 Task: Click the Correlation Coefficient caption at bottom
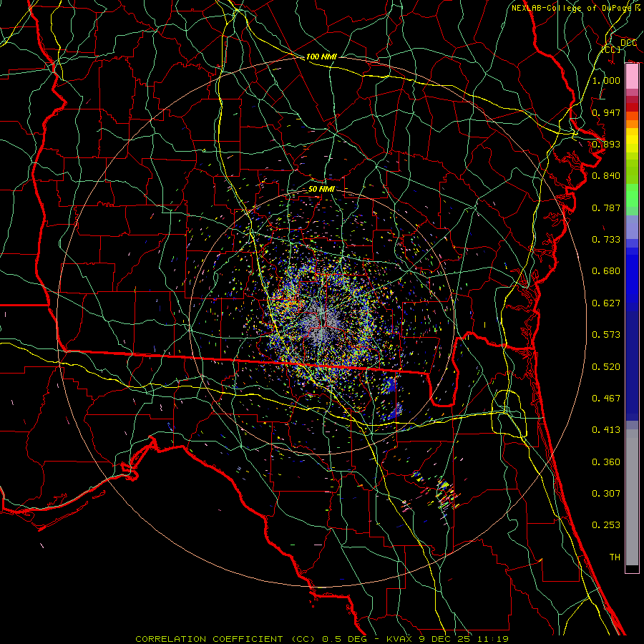coord(321,639)
